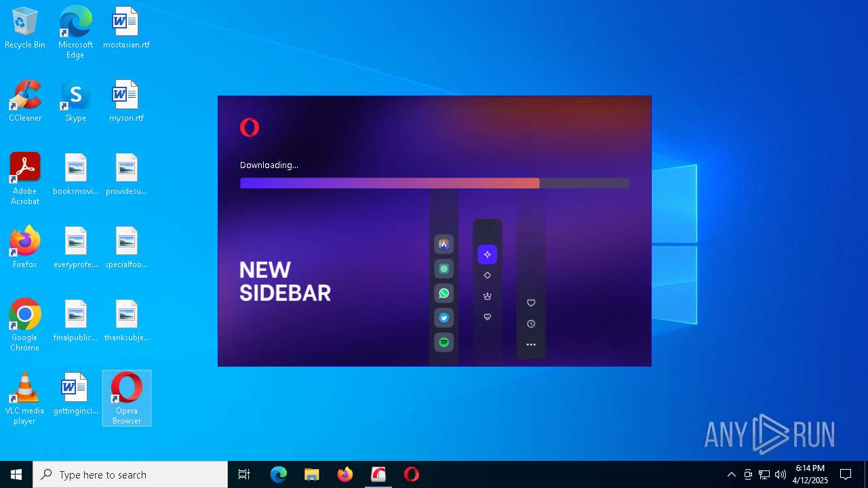Select the mostasian.rtf document icon
Image resolution: width=868 pixels, height=488 pixels.
point(126,28)
